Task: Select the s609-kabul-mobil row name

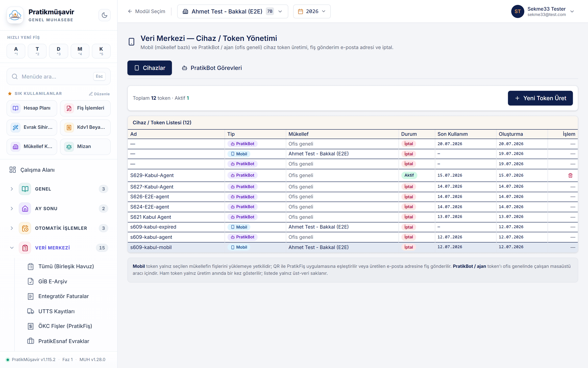Action: pyautogui.click(x=151, y=247)
